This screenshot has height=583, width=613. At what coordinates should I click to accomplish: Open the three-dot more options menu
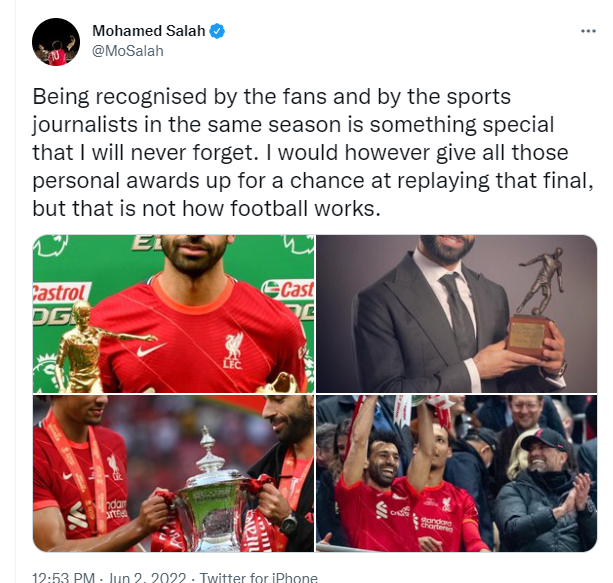tap(588, 31)
